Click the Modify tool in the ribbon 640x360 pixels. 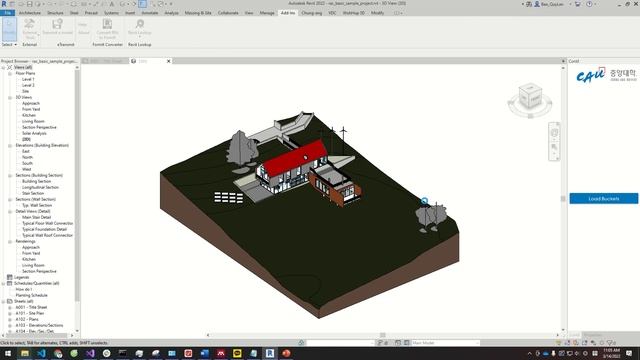coord(9,28)
